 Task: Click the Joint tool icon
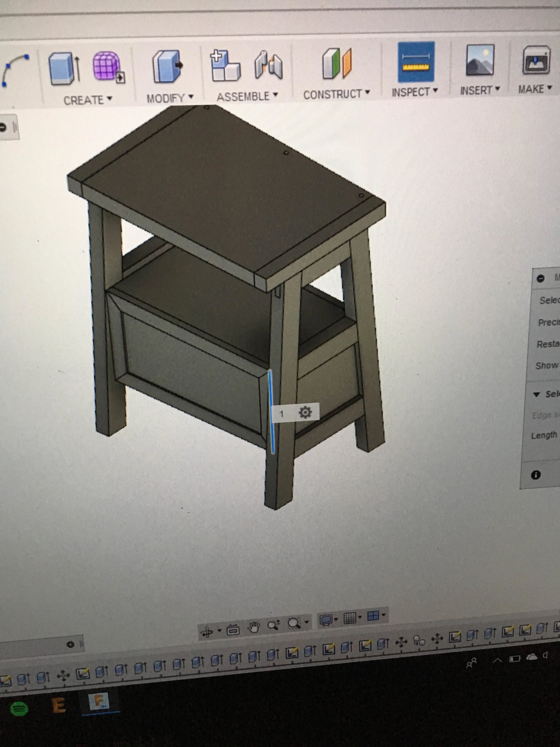pos(268,65)
